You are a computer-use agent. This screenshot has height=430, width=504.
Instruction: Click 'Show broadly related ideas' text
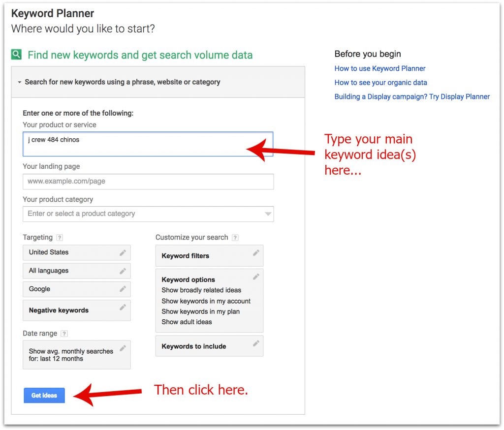point(201,290)
